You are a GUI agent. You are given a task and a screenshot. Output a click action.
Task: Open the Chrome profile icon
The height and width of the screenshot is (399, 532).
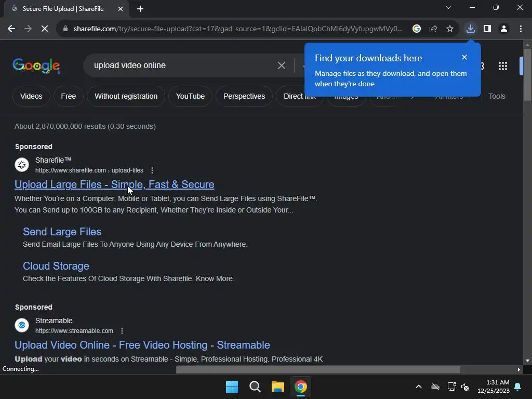click(504, 29)
